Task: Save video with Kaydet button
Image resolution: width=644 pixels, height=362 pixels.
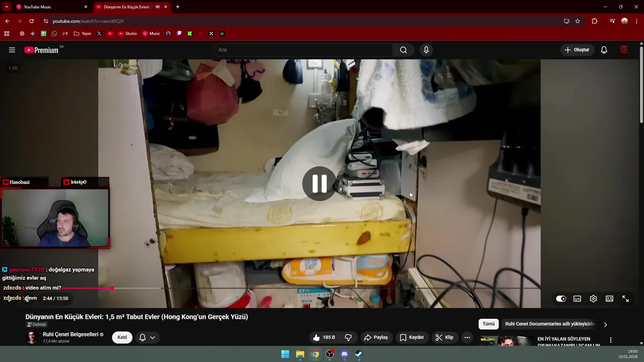Action: click(x=412, y=337)
